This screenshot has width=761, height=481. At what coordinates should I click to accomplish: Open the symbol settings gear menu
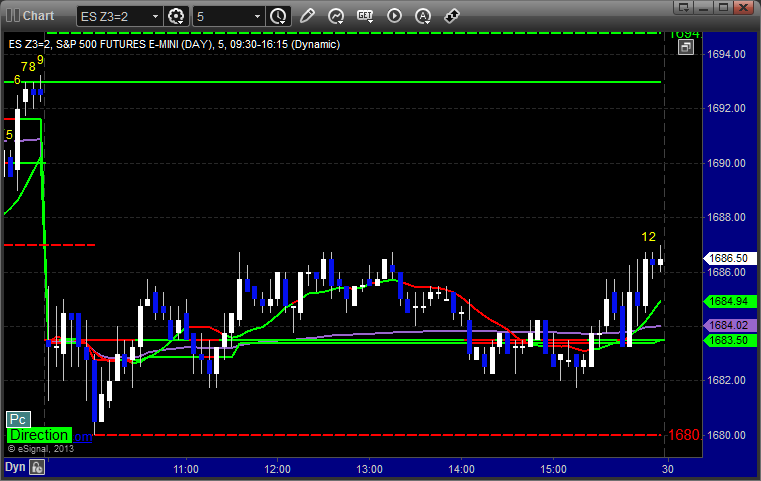tap(176, 16)
